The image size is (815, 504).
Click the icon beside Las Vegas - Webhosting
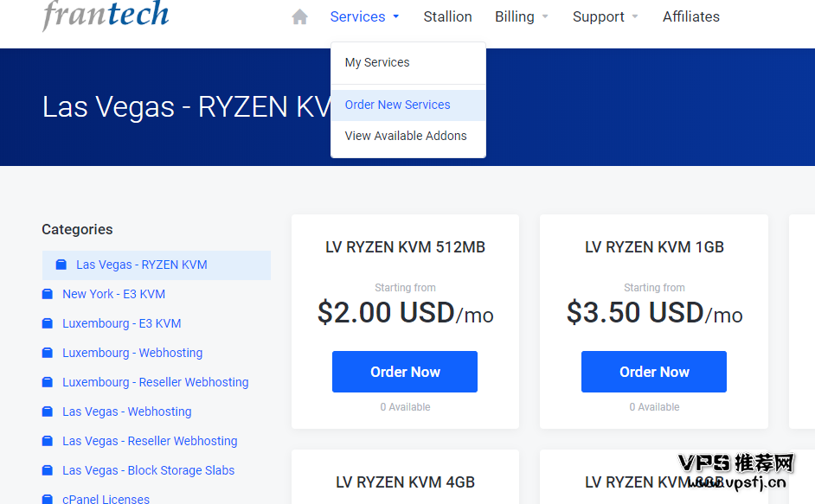click(48, 411)
